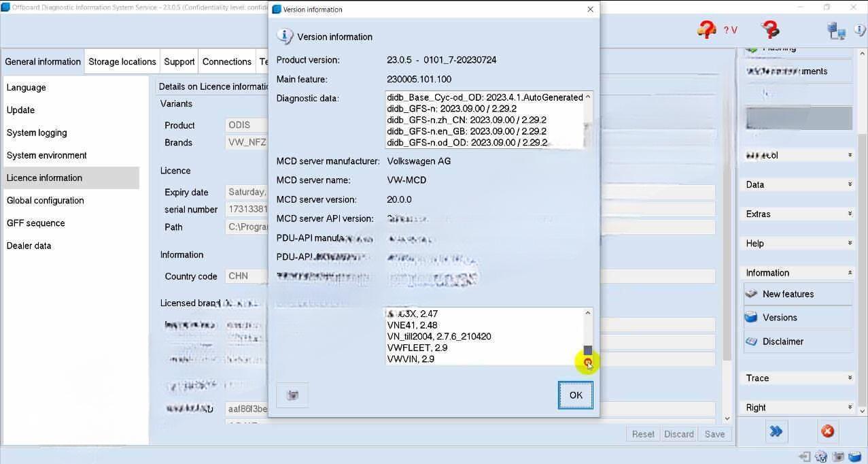Screen dimensions: 868x464
Task: Collapse the Information section
Action: (798, 273)
